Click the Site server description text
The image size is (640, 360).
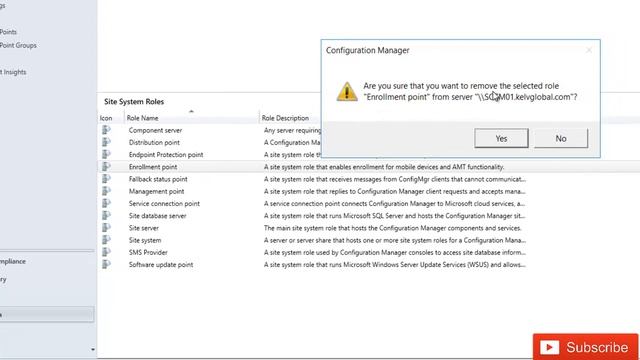click(393, 228)
